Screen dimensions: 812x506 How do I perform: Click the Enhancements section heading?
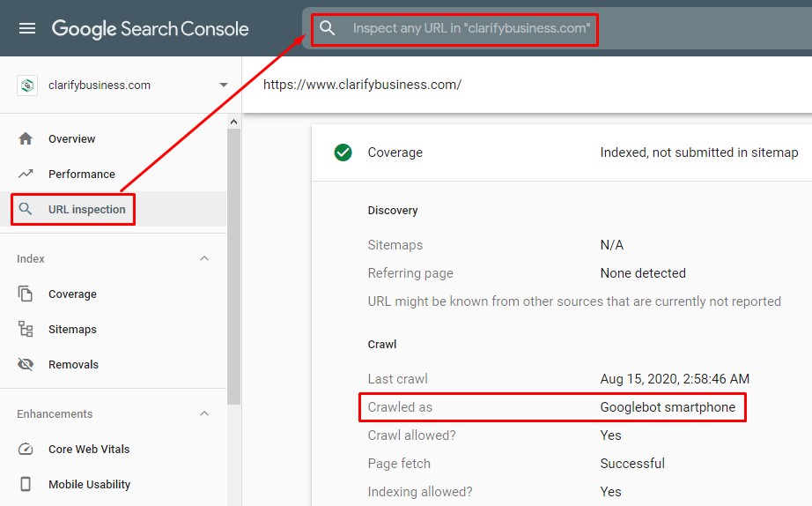coord(55,413)
